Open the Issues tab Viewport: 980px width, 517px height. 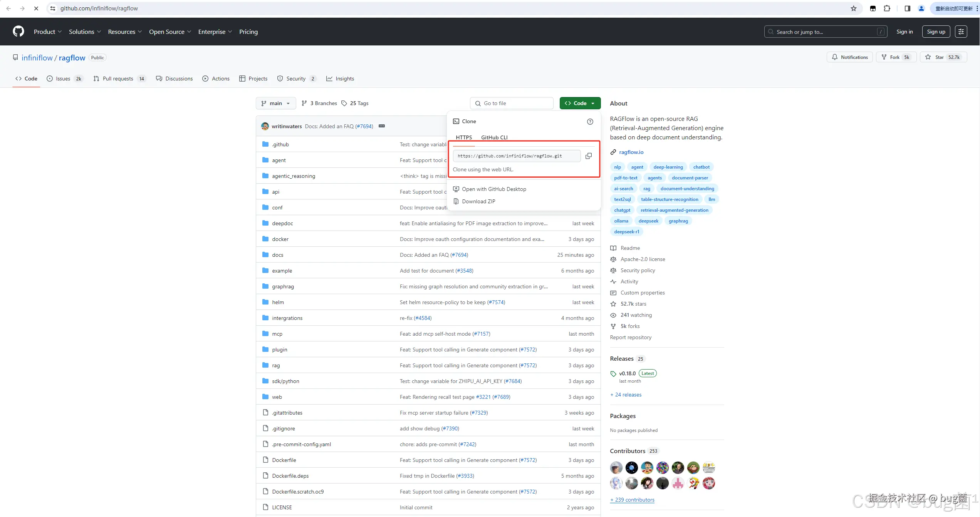tap(64, 79)
